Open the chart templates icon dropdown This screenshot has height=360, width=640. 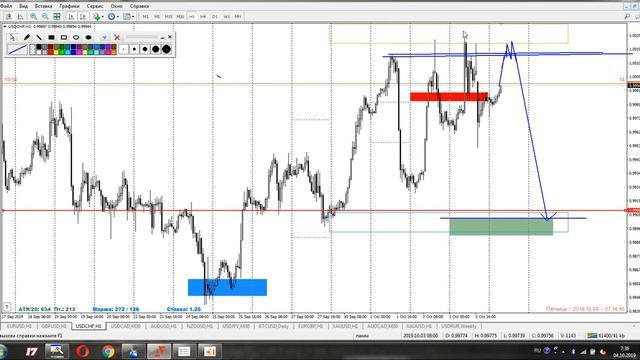click(129, 16)
